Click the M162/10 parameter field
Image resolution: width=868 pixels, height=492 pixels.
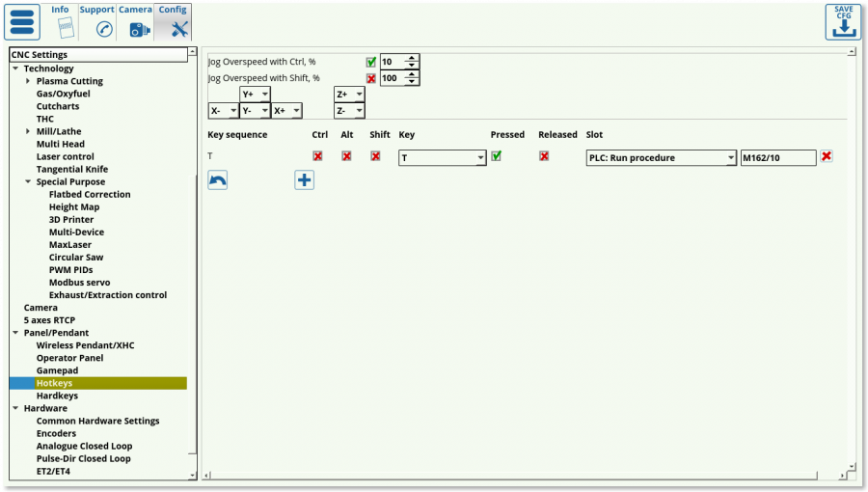pyautogui.click(x=778, y=157)
